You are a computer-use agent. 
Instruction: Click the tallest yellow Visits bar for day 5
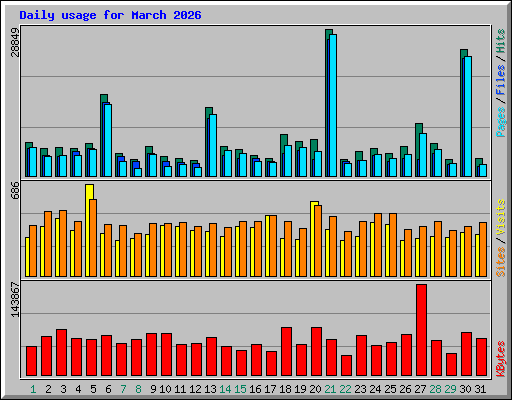(88, 230)
